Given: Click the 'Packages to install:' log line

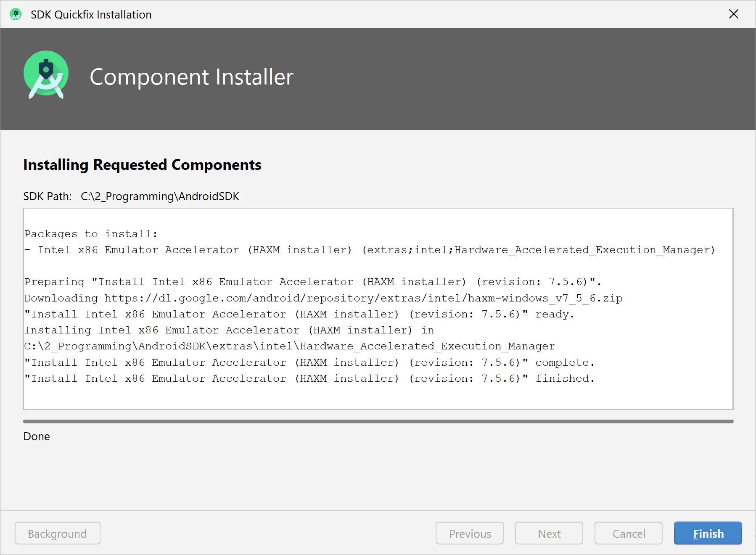Looking at the screenshot, I should tap(91, 234).
